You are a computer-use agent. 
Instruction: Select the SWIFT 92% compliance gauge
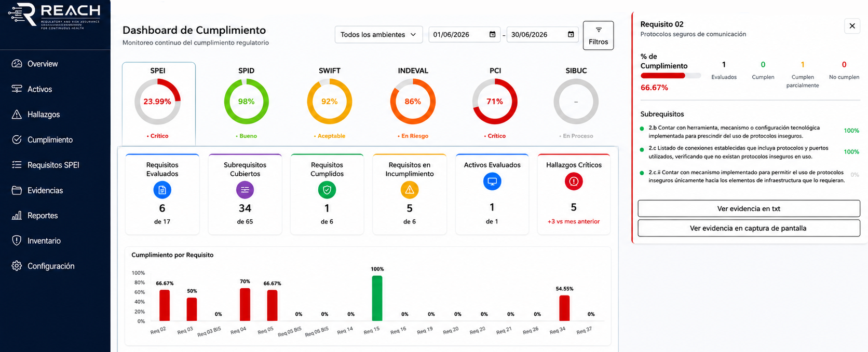(330, 102)
